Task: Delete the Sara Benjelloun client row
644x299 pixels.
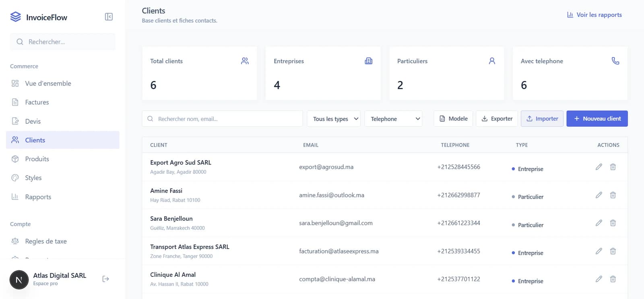Action: (x=613, y=223)
